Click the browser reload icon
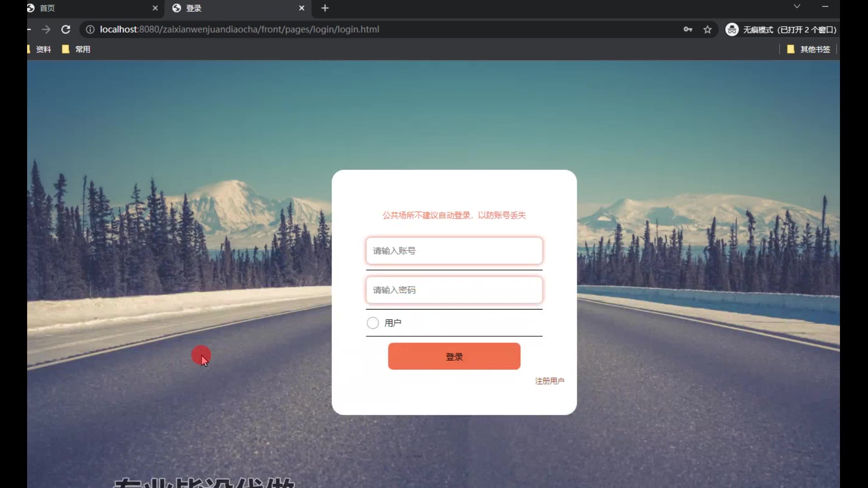 pyautogui.click(x=66, y=29)
